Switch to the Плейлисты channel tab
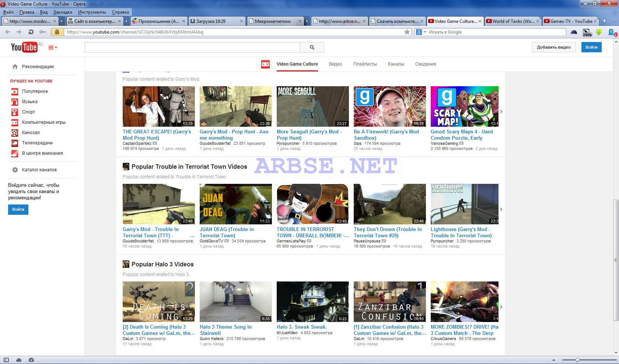This screenshot has width=619, height=364. (365, 64)
